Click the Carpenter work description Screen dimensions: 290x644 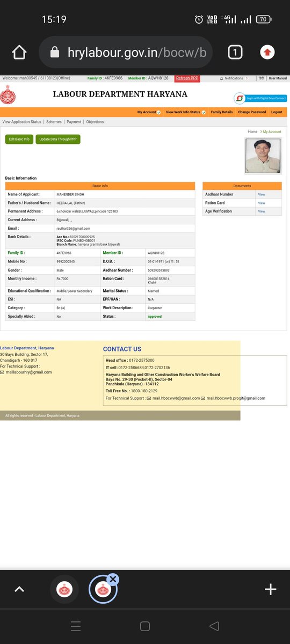tap(155, 308)
